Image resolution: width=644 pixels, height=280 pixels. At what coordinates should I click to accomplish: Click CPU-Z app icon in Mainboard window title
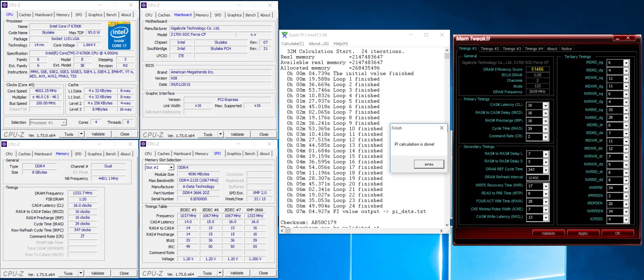click(144, 5)
